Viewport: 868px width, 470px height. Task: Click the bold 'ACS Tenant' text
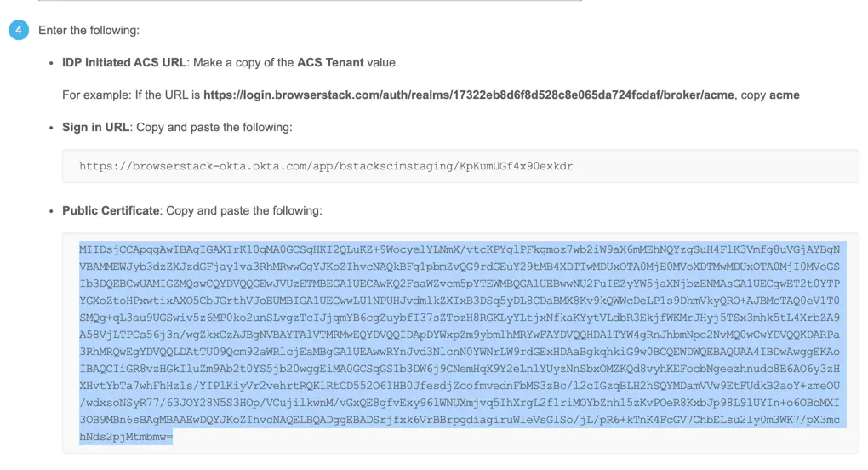click(330, 63)
